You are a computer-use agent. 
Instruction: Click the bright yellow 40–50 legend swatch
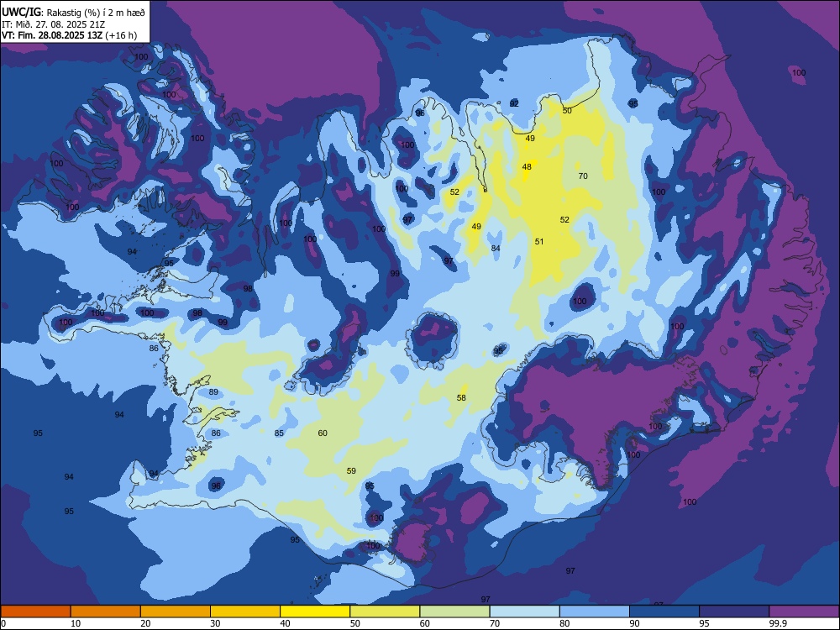(315, 612)
